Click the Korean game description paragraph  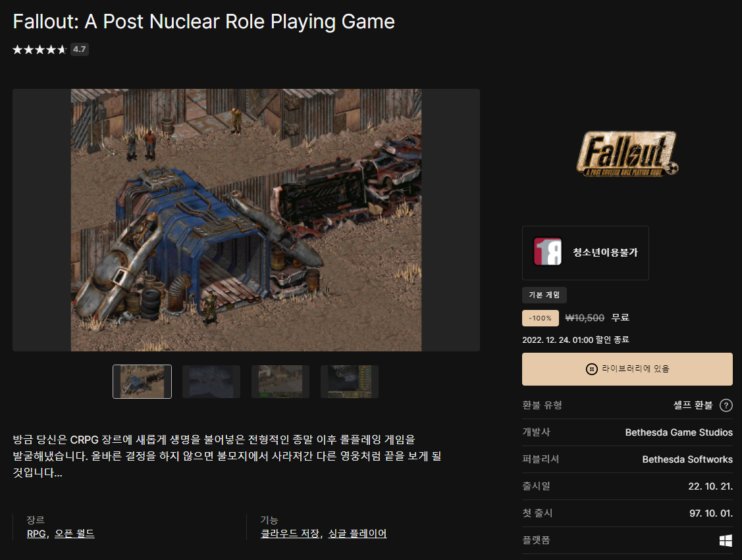[227, 456]
